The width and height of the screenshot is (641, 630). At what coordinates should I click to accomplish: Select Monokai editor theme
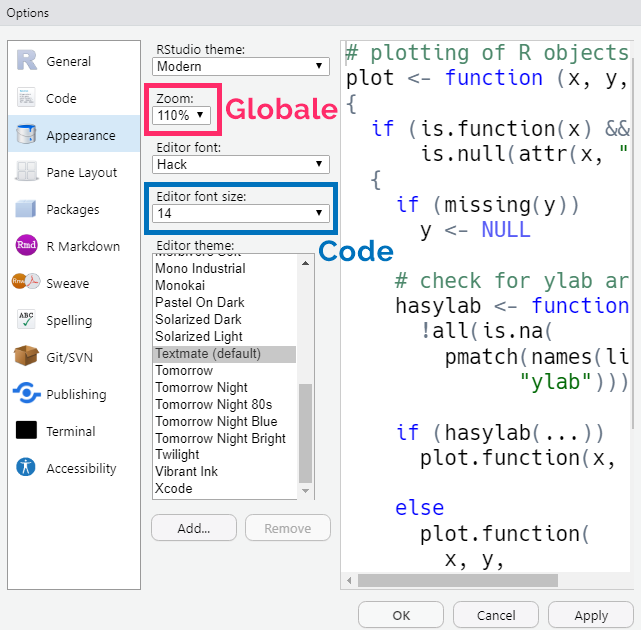coord(224,285)
